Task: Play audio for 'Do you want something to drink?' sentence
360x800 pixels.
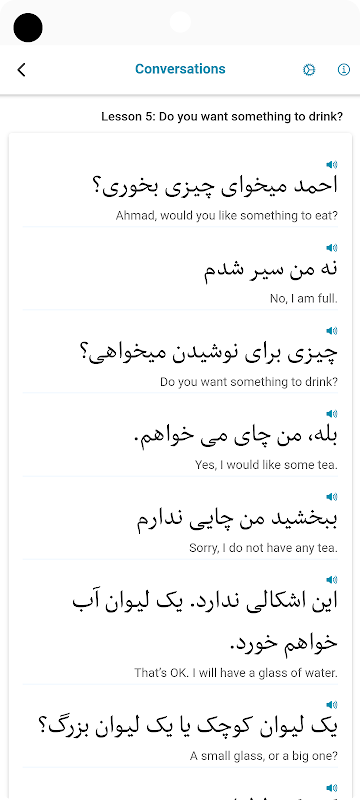Action: tap(332, 331)
